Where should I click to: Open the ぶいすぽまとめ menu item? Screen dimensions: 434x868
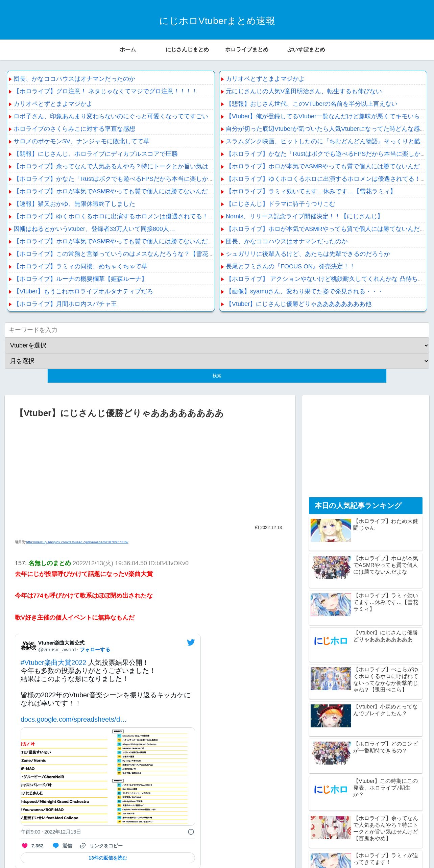[306, 50]
